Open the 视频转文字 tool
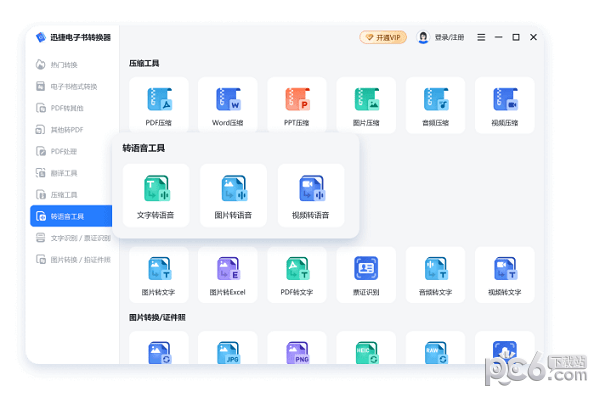Screen dimensions: 600x398 [505, 275]
